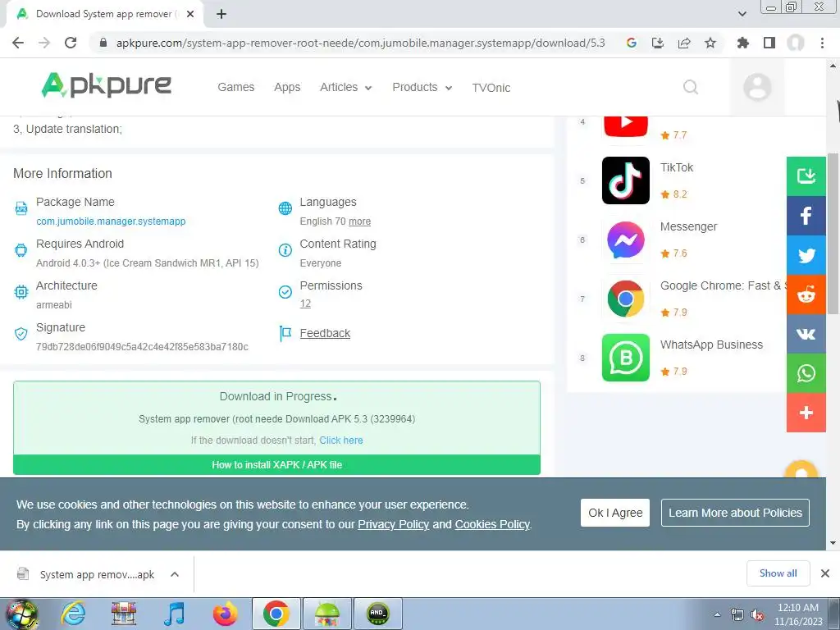Open the downloaded apk options chevron
Screen dimensions: 840x630
[175, 574]
